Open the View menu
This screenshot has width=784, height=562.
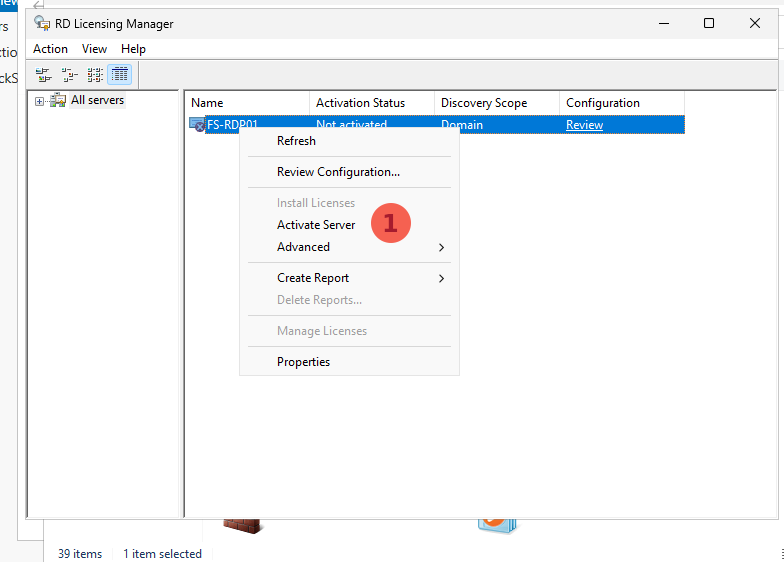94,49
